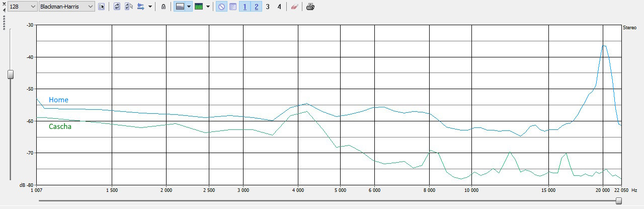Toggle the blue circle-slash icon
The height and width of the screenshot is (209, 644).
[x=221, y=7]
